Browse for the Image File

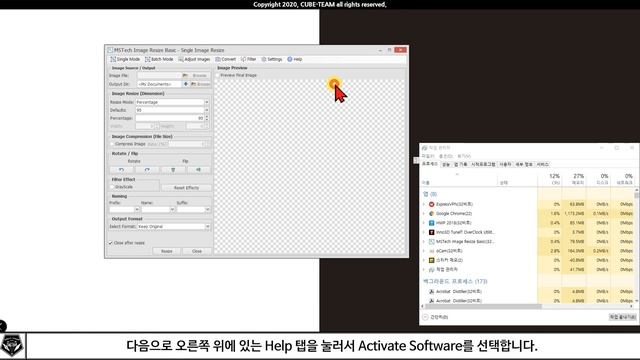point(196,76)
